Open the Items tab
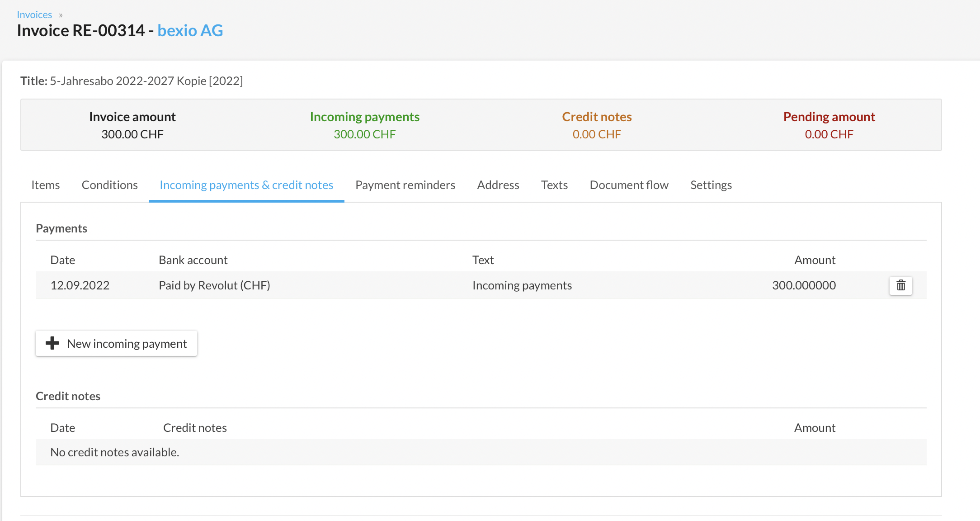Viewport: 980px width, 521px height. [45, 185]
